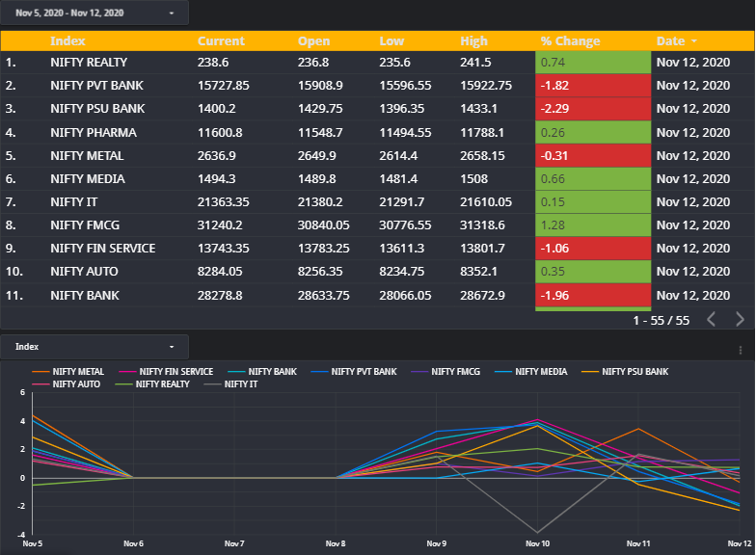756x555 pixels.
Task: Sort table by % Change header
Action: tap(571, 40)
